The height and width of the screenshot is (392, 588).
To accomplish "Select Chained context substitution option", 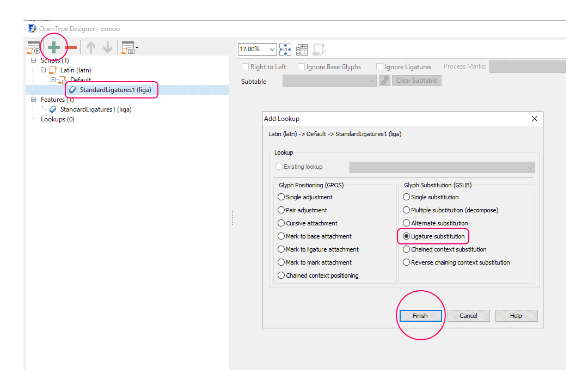I will coord(407,249).
